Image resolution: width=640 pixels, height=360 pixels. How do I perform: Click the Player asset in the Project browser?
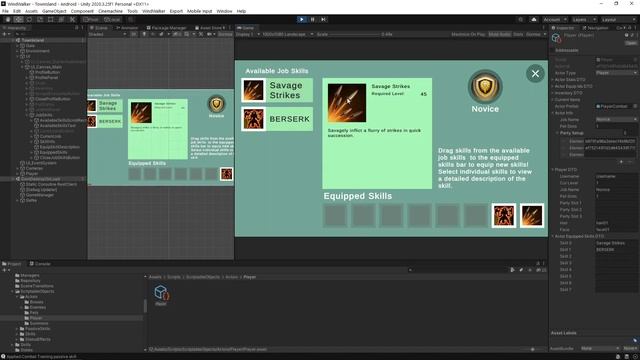(x=161, y=295)
